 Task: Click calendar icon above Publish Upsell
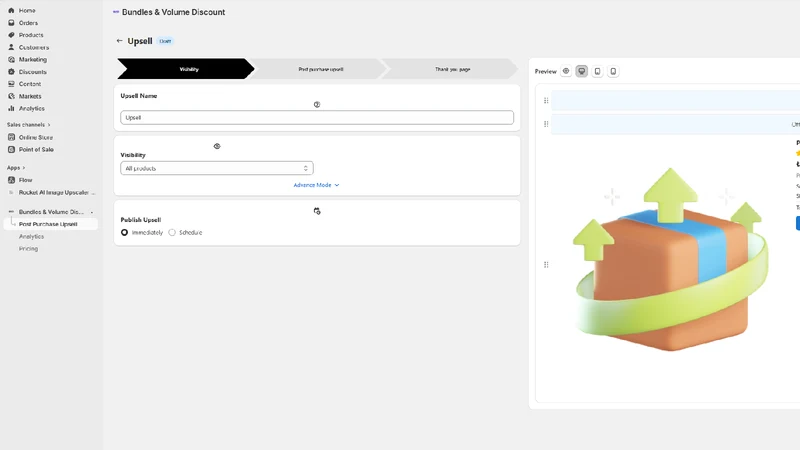point(317,211)
